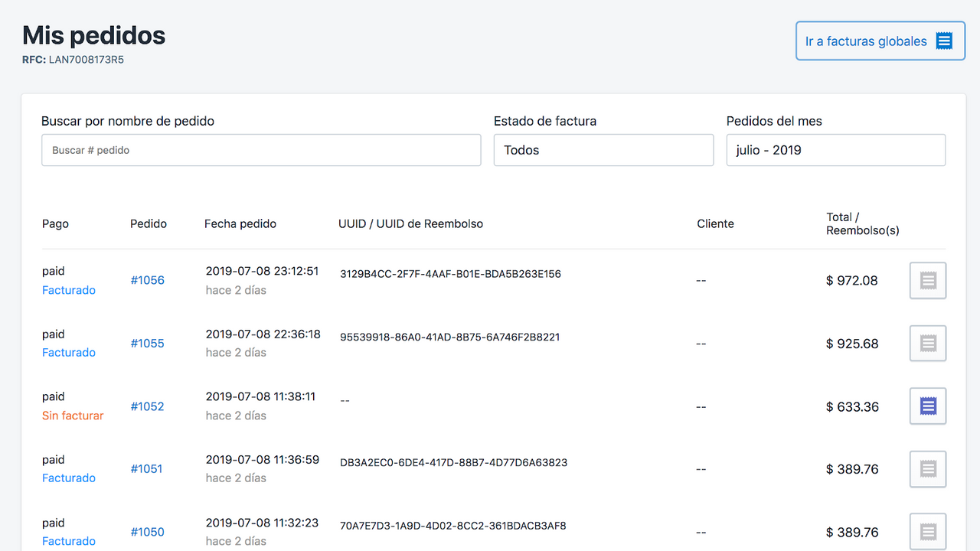Click the Fecha pedido column header

240,223
